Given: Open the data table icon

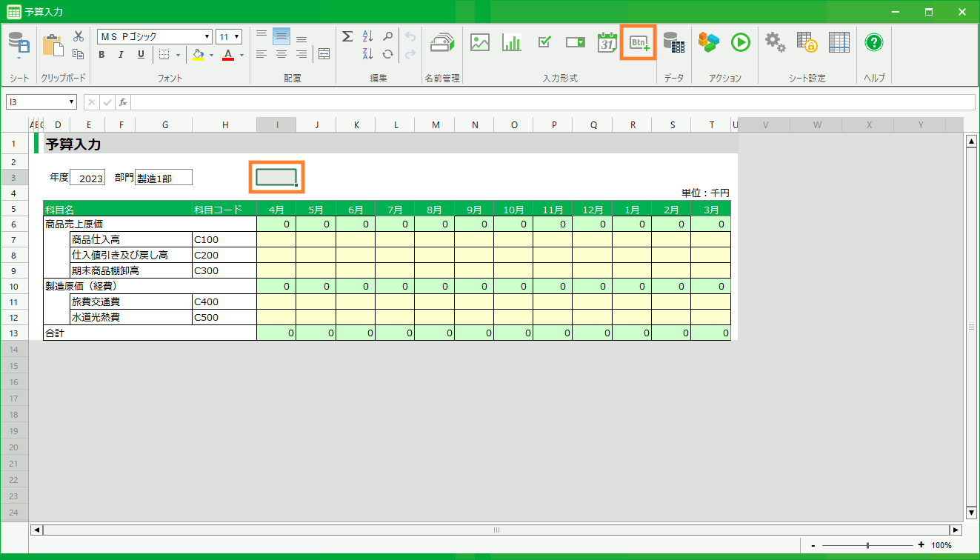Looking at the screenshot, I should pyautogui.click(x=673, y=42).
